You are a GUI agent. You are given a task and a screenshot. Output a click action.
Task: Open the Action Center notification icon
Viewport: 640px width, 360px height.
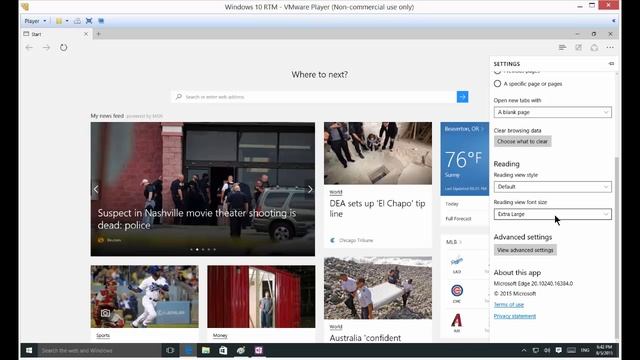point(558,350)
